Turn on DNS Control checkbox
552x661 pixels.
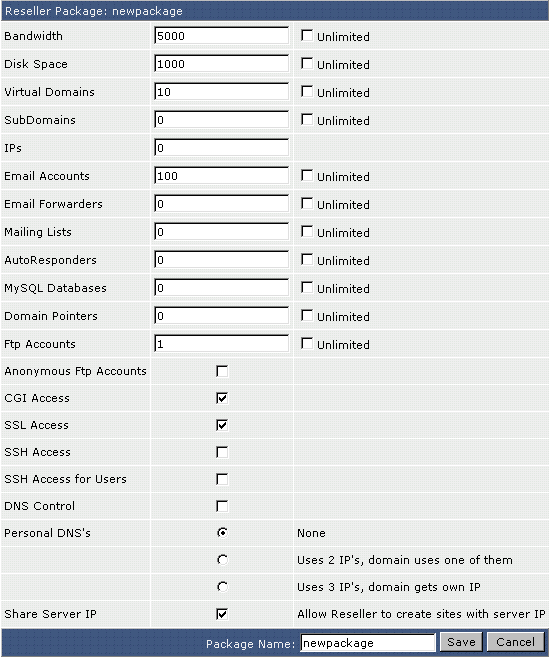[x=222, y=506]
